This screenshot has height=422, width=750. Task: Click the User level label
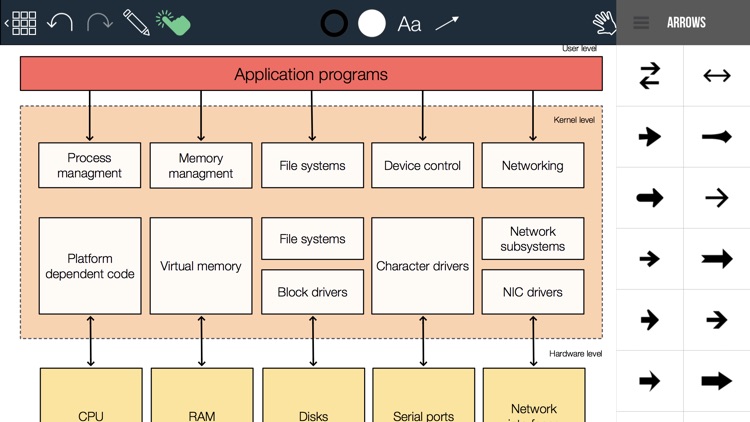[579, 48]
